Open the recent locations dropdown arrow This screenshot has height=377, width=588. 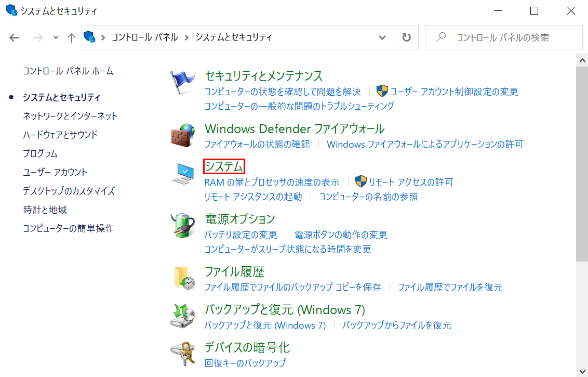[56, 37]
